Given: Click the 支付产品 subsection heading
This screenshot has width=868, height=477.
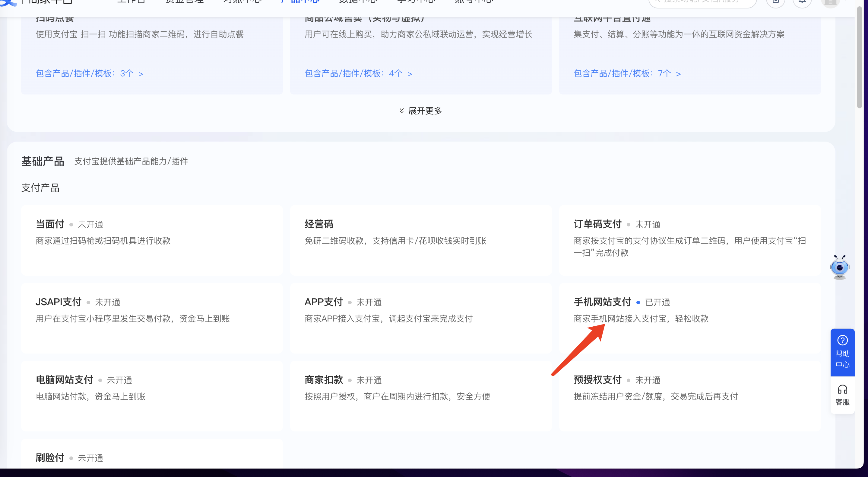Looking at the screenshot, I should click(x=40, y=188).
